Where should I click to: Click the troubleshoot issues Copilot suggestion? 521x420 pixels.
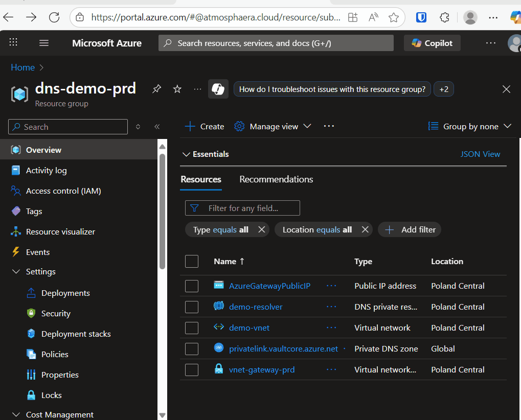click(332, 89)
